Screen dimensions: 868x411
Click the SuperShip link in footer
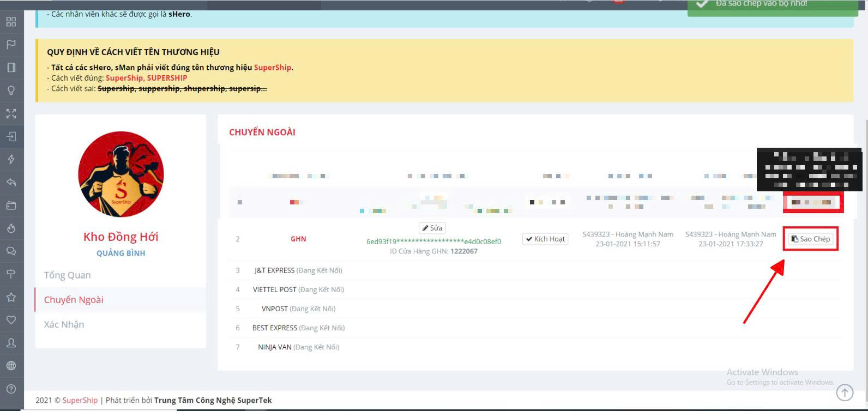coord(80,400)
